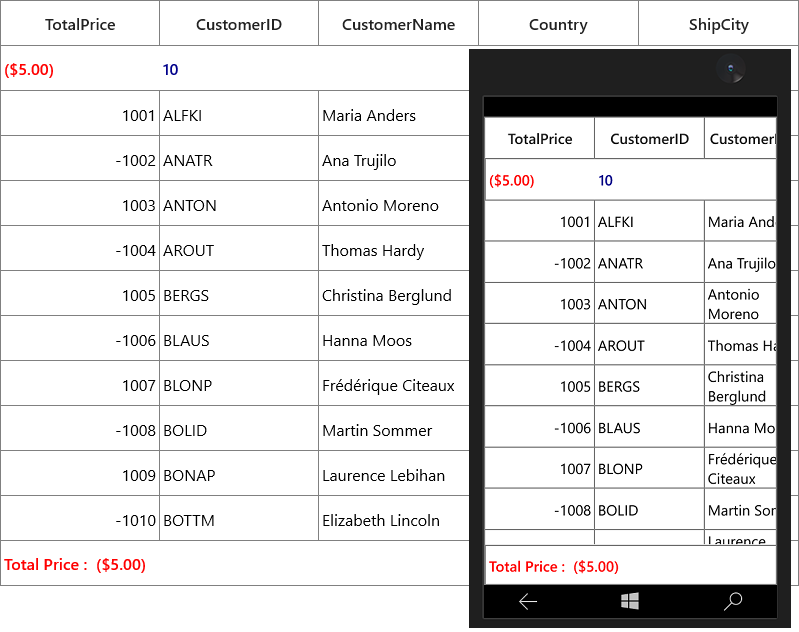Tap the phone's top summary count 10
Screen dimensions: 799x632
coord(605,180)
